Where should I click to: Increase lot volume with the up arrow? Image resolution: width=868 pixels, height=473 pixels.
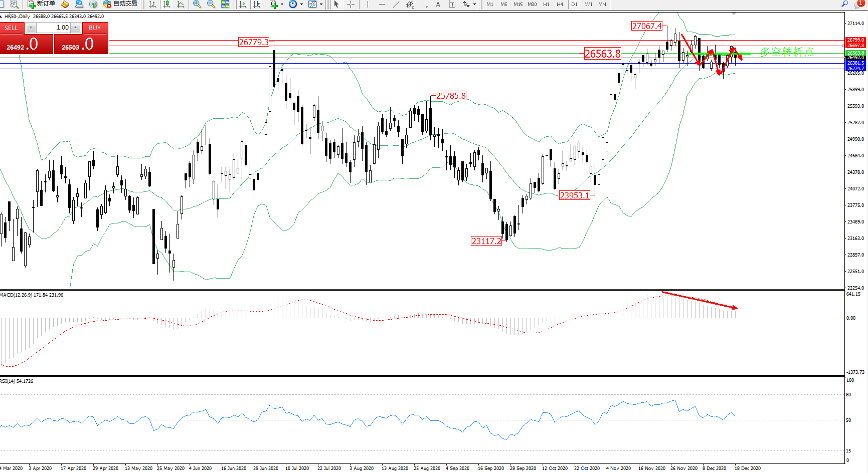pos(76,28)
